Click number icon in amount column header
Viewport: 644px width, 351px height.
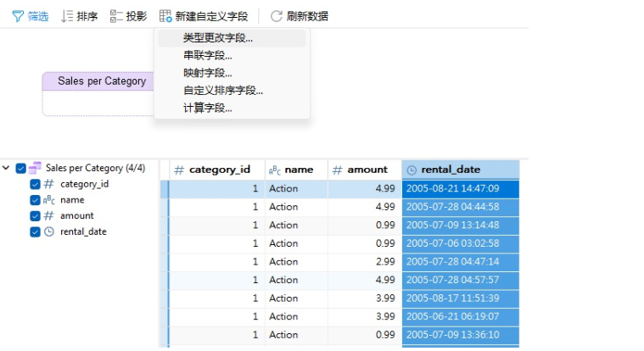click(x=337, y=170)
